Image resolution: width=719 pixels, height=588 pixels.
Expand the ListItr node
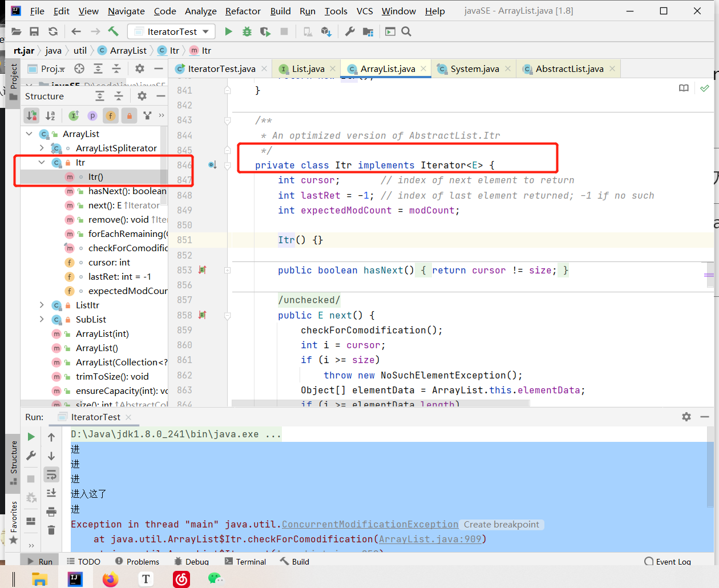[x=42, y=305]
